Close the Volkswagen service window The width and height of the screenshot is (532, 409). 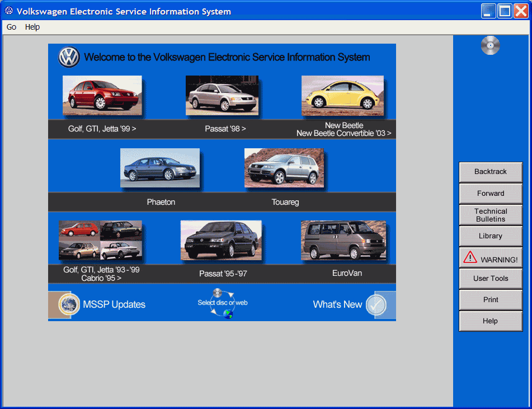521,11
